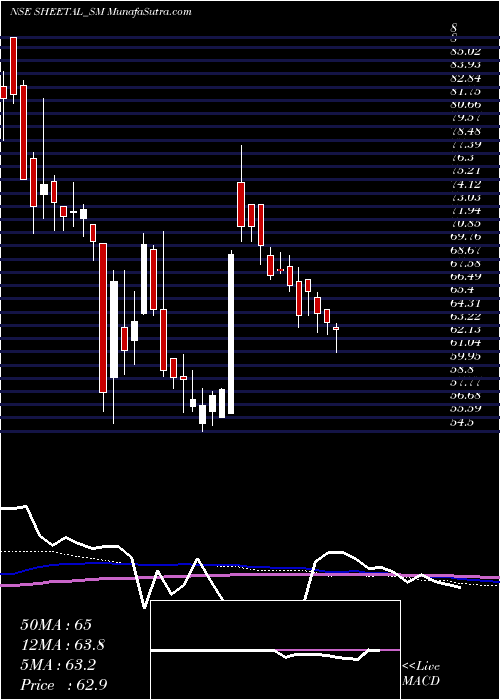
Task: Pick the 79.57 price axis value
Action: pos(465,118)
